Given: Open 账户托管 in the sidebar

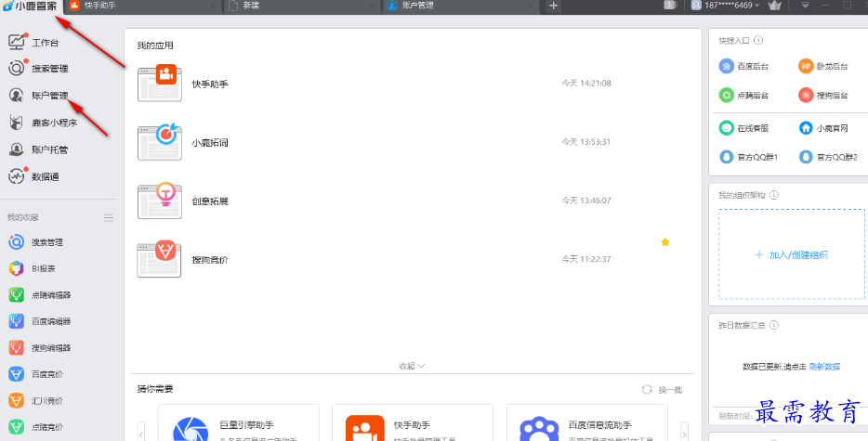Looking at the screenshot, I should point(38,149).
